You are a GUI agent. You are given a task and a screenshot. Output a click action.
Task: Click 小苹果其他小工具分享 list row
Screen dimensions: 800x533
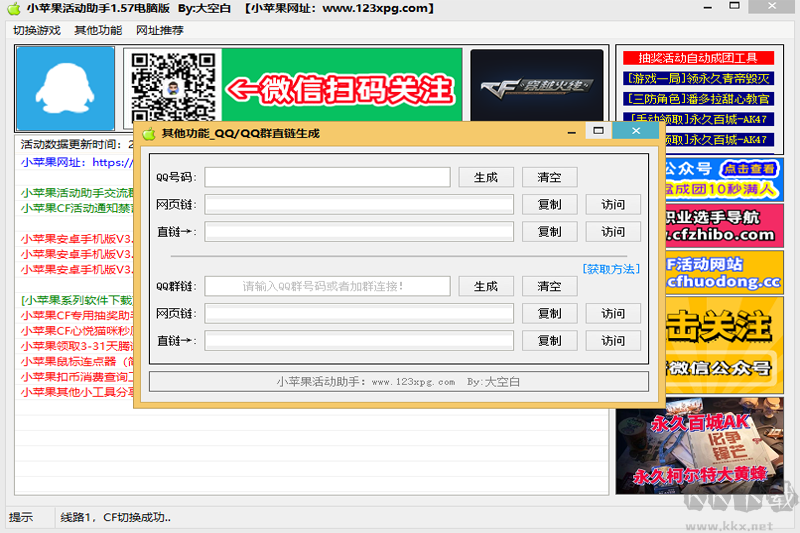(77, 392)
